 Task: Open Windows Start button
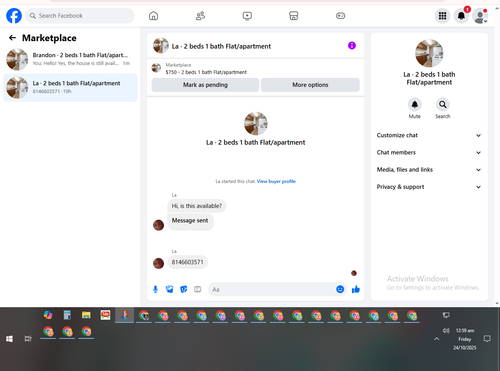(9, 339)
